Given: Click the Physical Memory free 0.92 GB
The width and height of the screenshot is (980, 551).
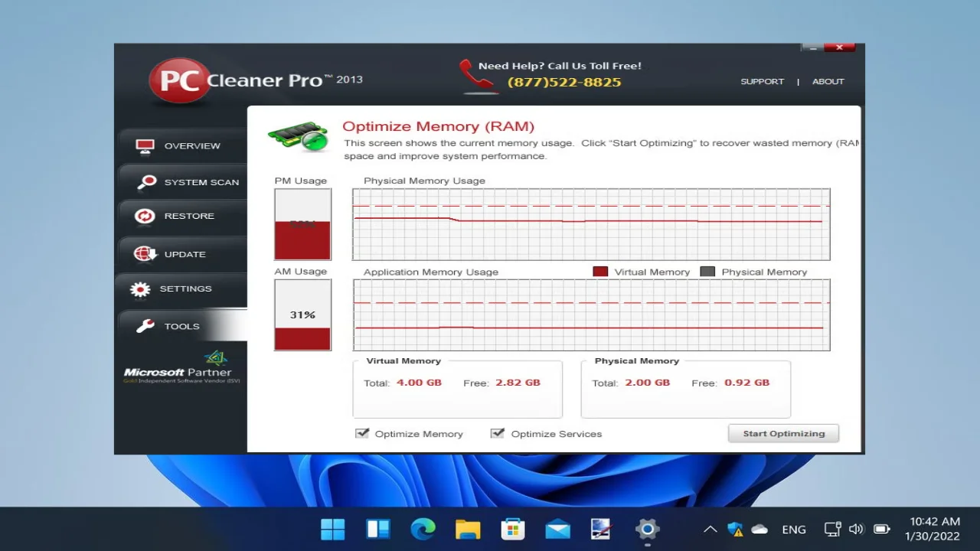Looking at the screenshot, I should pyautogui.click(x=746, y=383).
